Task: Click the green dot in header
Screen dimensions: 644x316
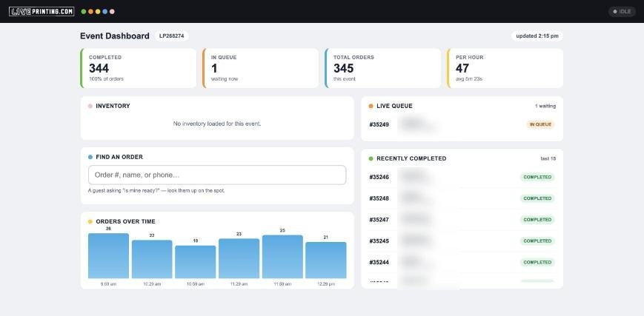Action: pos(84,12)
